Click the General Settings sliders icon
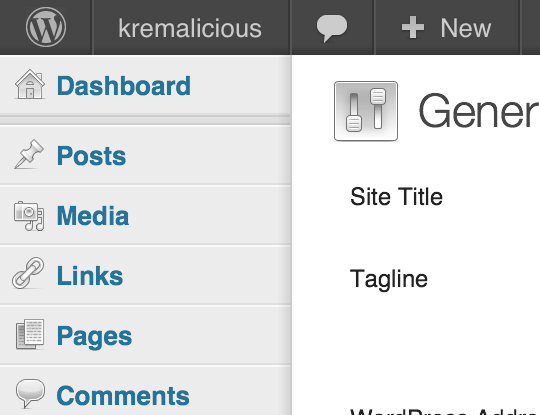This screenshot has height=415, width=540. pyautogui.click(x=366, y=111)
